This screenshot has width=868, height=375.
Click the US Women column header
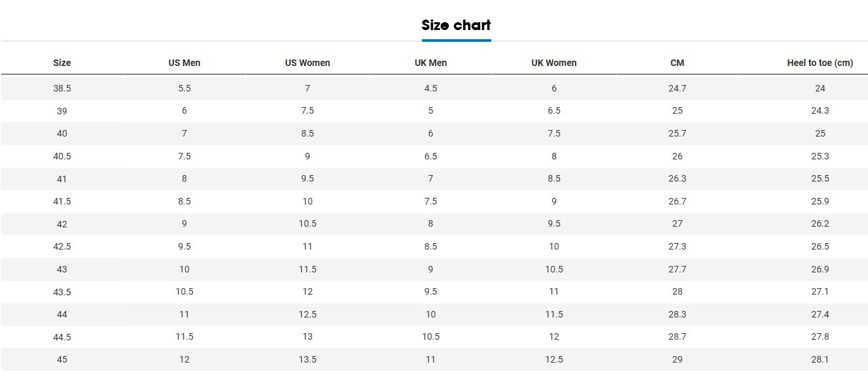coord(307,63)
